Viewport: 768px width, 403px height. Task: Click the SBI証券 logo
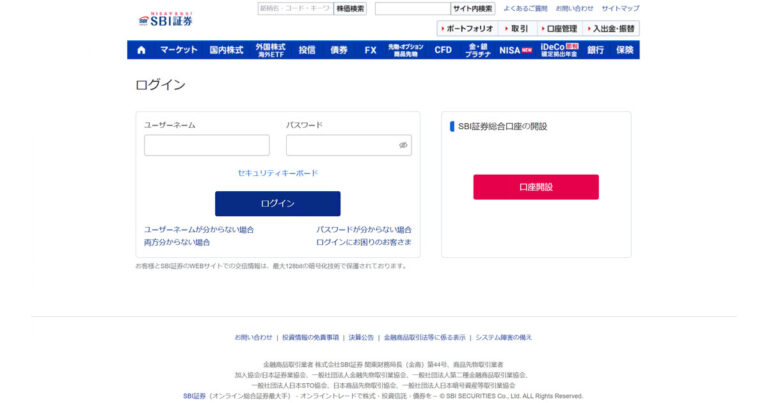pos(165,19)
